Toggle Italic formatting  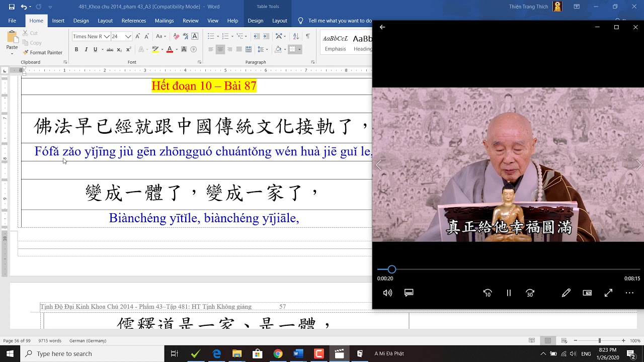pos(86,49)
